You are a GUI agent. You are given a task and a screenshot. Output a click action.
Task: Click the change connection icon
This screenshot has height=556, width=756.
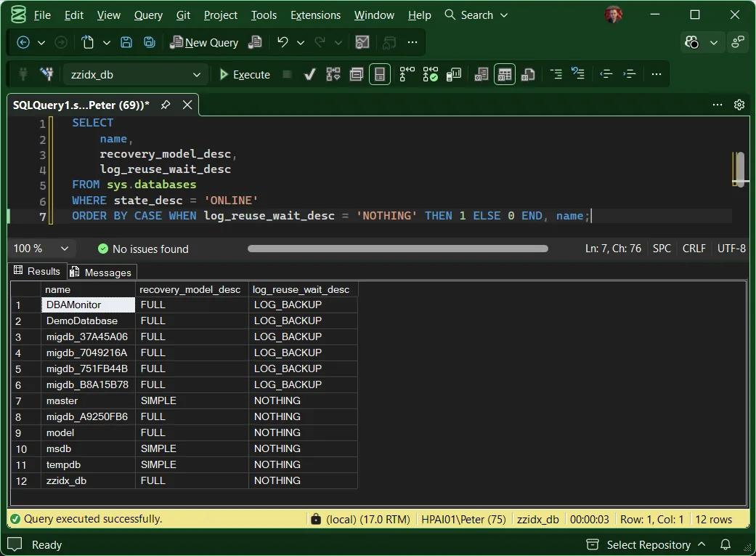pos(46,74)
